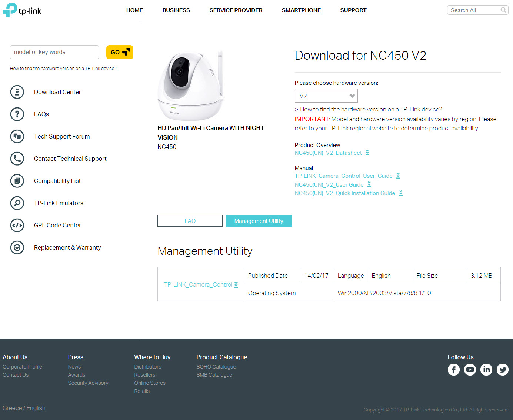Open Replacement & Warranty link
Viewport: 513px width, 420px height.
pyautogui.click(x=67, y=247)
